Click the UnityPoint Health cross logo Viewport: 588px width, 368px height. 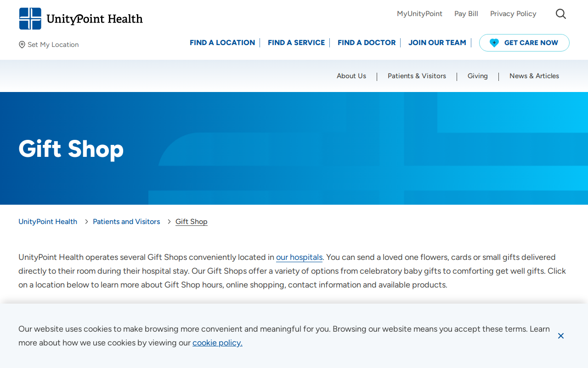click(30, 18)
